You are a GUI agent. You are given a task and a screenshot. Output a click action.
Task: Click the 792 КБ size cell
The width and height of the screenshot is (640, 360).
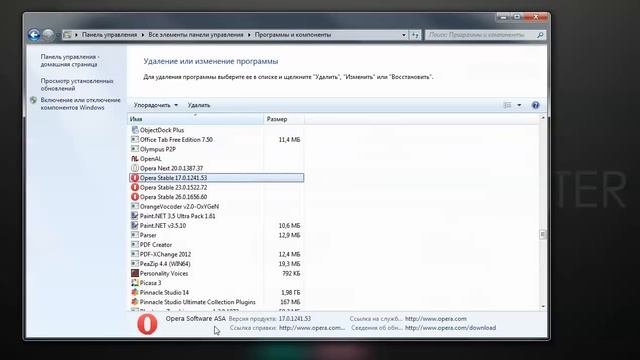291,273
